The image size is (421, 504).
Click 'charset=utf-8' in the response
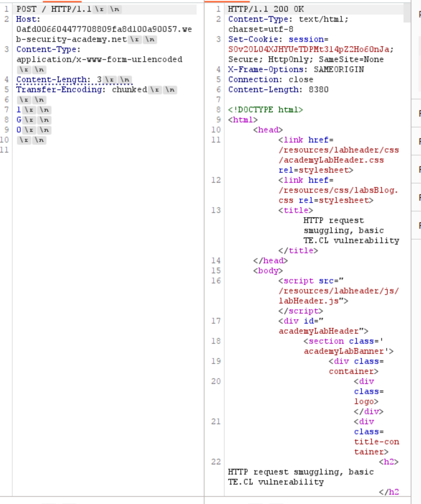tap(261, 29)
